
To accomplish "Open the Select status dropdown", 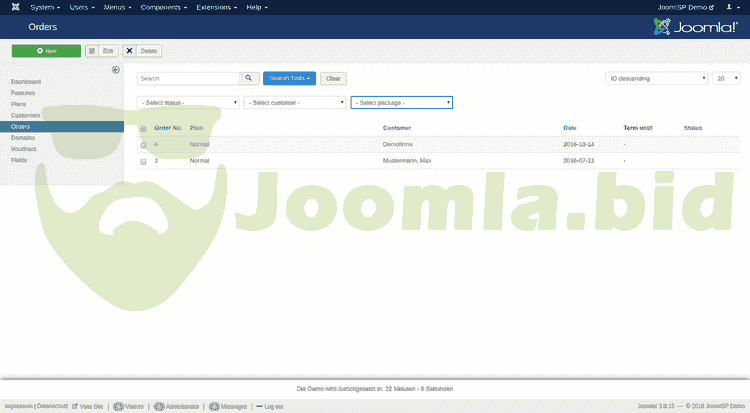I will [188, 102].
